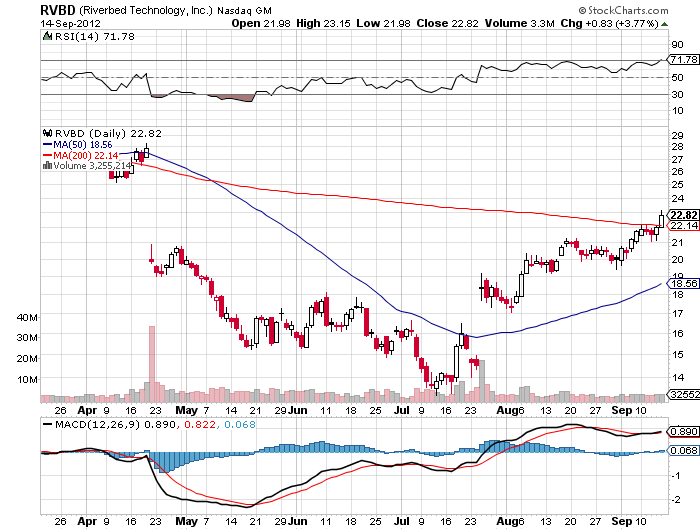Click the price axis label 25
Image resolution: width=700 pixels, height=530 pixels.
[677, 184]
